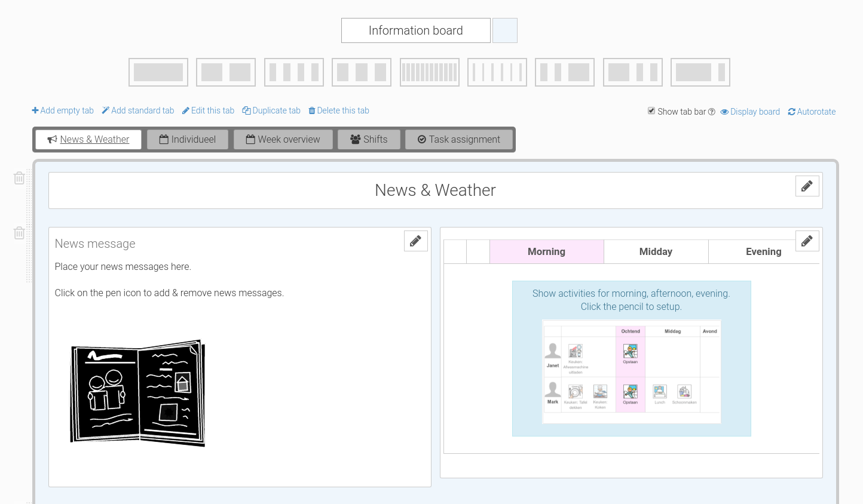The image size is (863, 504).
Task: Delete the title row with trash icon
Action: tap(19, 178)
